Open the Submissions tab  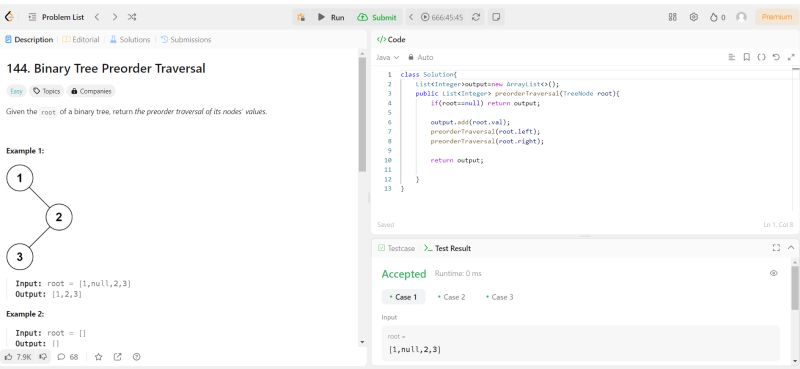click(186, 39)
